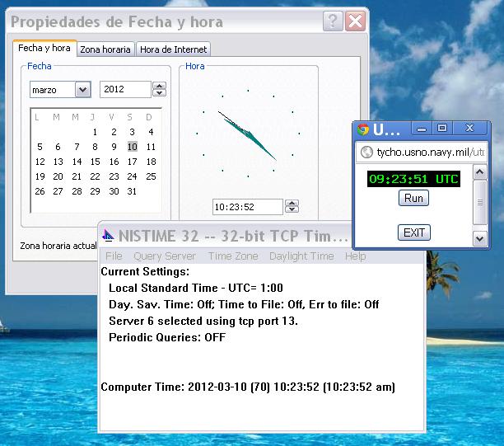Open the Query Server menu
Screen dimensions: 504x446
point(165,256)
